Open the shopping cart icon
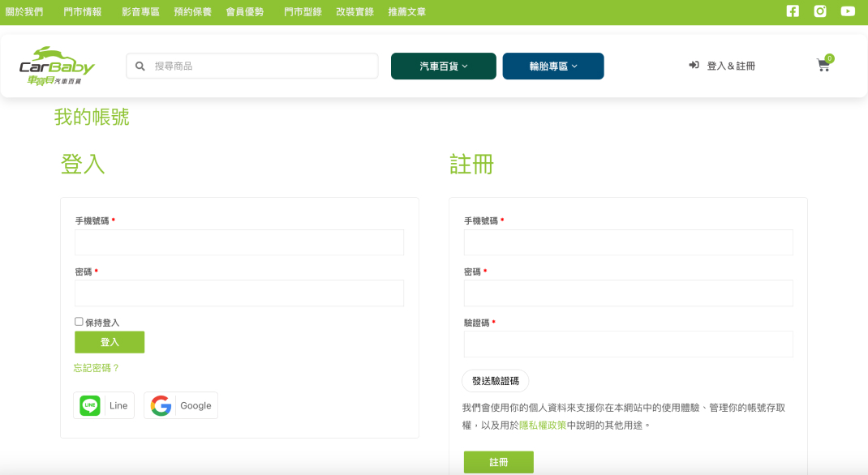The image size is (868, 475). [823, 66]
